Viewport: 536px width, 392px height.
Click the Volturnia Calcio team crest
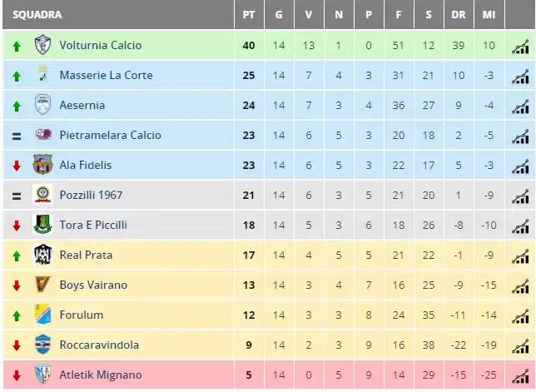click(x=42, y=45)
